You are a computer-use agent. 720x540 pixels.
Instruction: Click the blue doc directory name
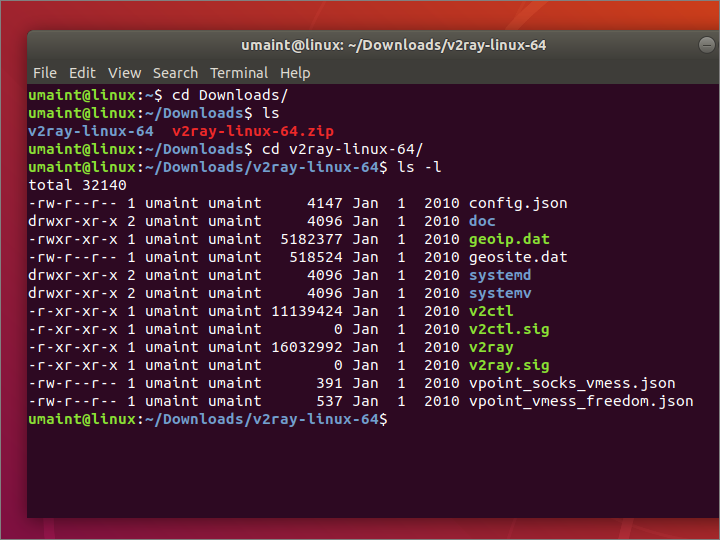[x=481, y=221]
